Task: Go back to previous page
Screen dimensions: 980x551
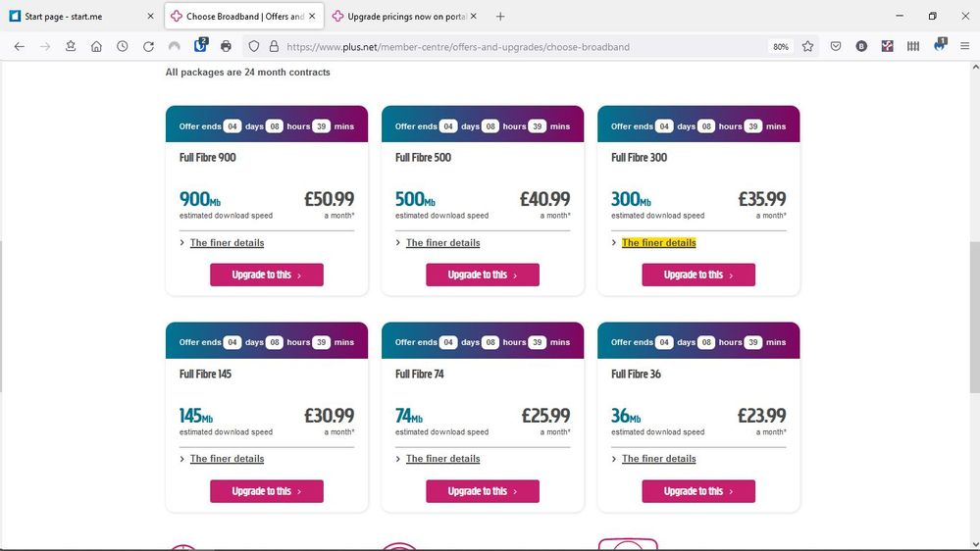Action: [x=19, y=46]
